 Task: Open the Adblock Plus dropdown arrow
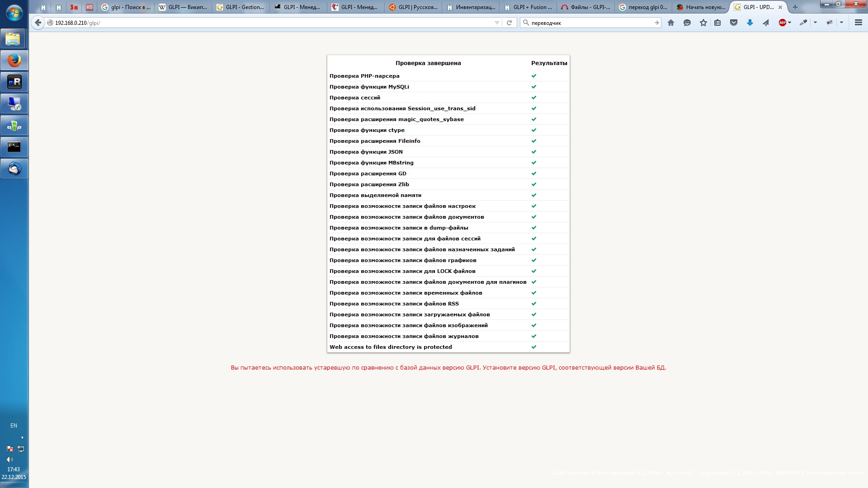(x=790, y=23)
